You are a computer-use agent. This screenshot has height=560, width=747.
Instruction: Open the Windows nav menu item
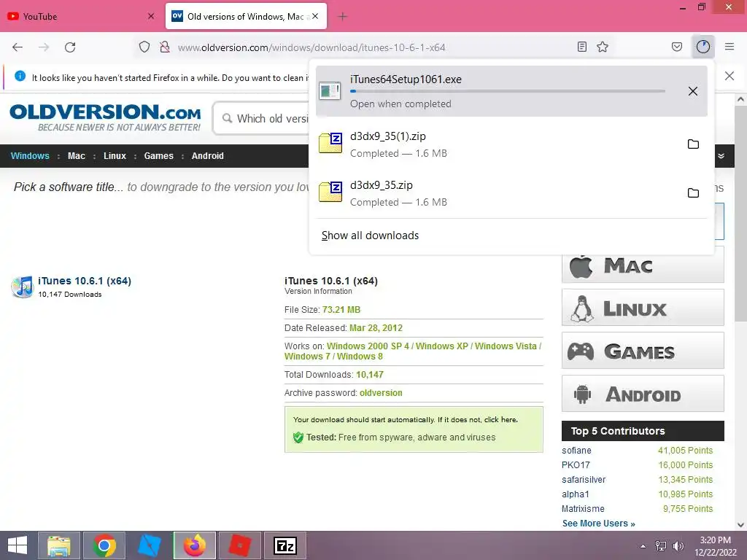(30, 156)
